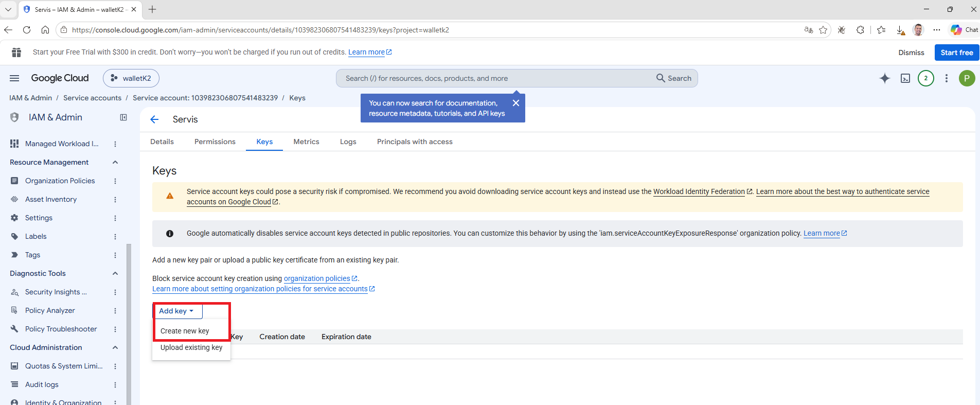Open more actions for Organization Policies

(x=115, y=181)
